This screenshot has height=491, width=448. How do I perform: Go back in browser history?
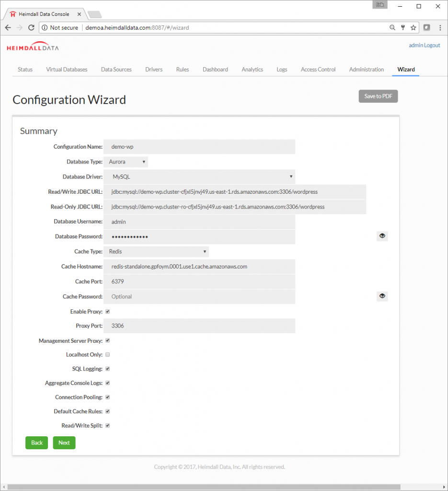coord(8,27)
